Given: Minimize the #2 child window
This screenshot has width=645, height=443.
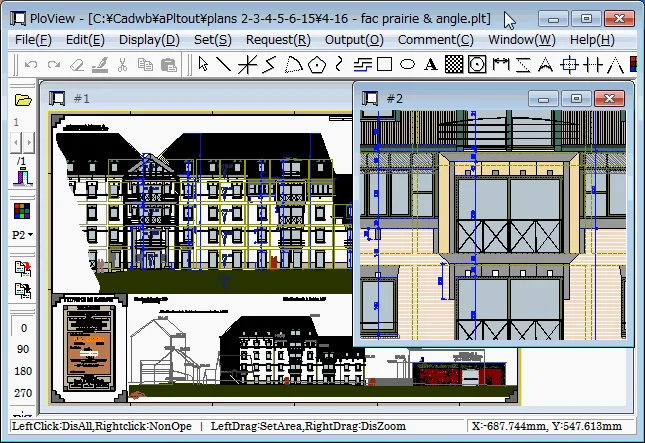Looking at the screenshot, I should [543, 99].
